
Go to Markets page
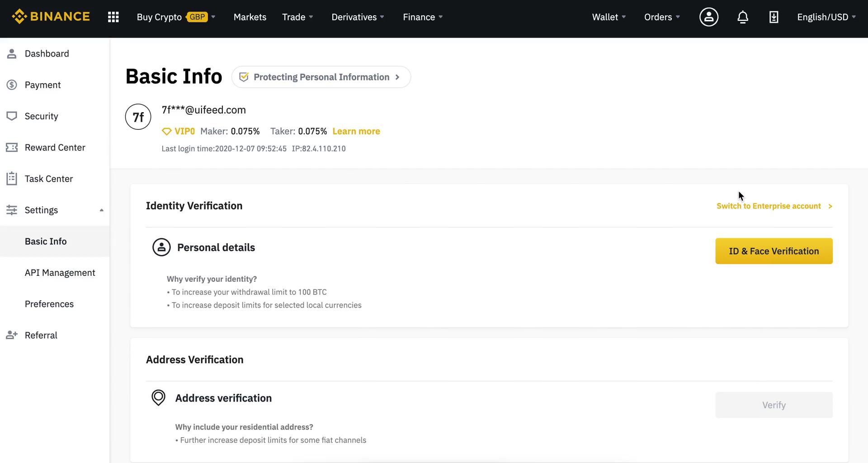click(250, 17)
